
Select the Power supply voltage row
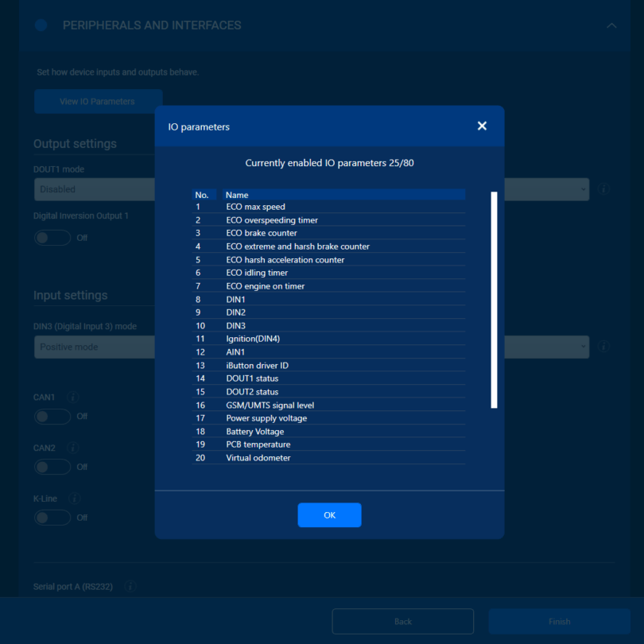(x=328, y=418)
